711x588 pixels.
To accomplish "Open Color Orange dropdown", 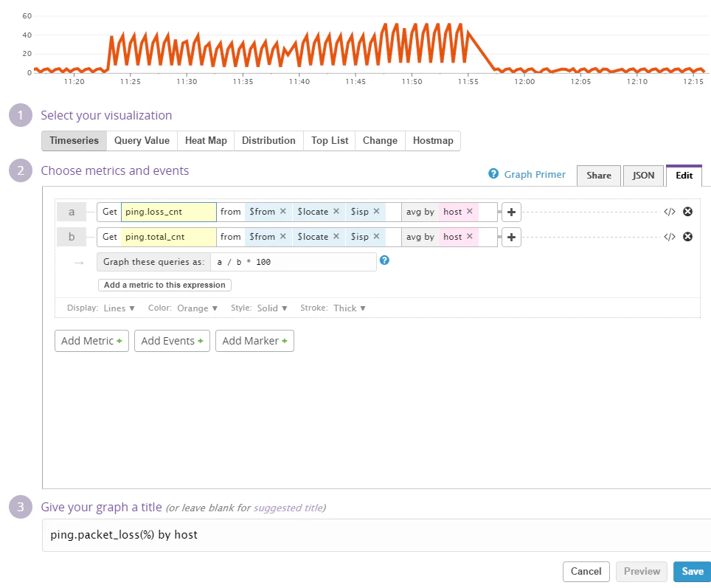I will (x=197, y=308).
